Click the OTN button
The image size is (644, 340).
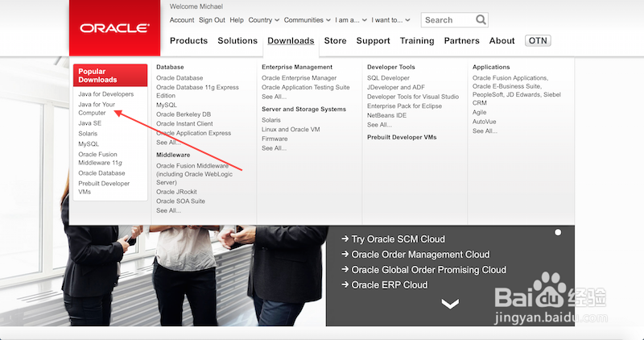click(x=538, y=41)
